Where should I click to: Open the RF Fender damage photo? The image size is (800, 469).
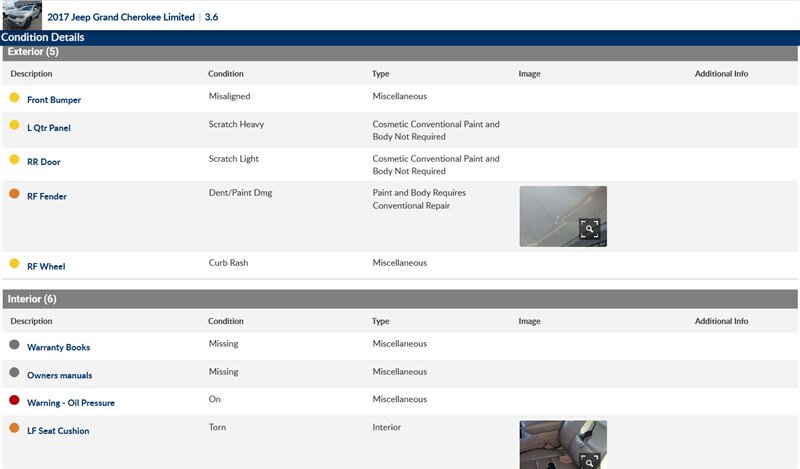pyautogui.click(x=562, y=215)
